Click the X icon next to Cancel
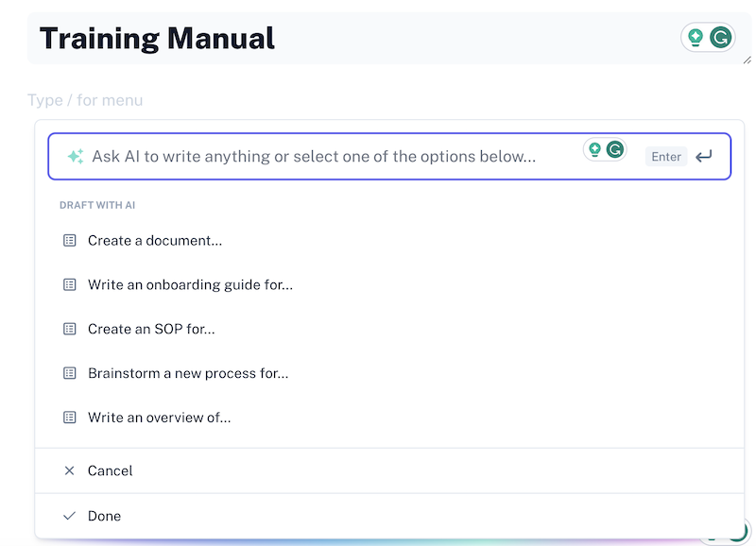This screenshot has height=546, width=756. click(x=69, y=470)
